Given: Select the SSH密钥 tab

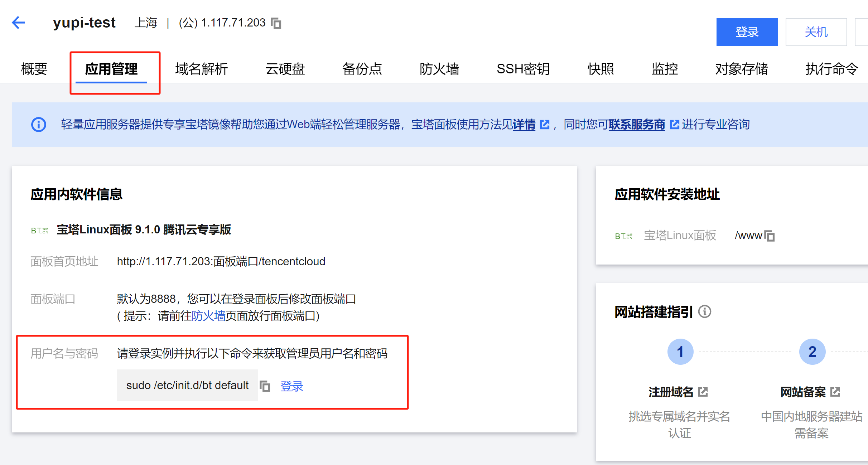Looking at the screenshot, I should click(523, 69).
